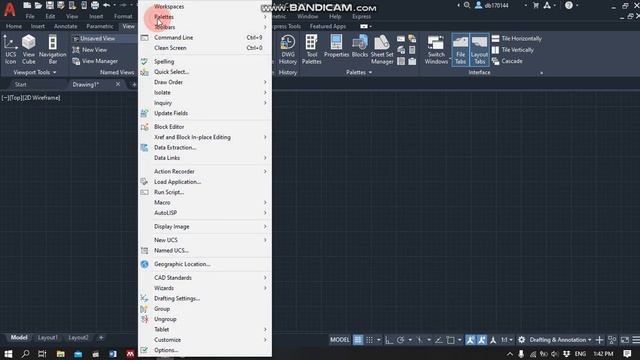Open the Blocks palette icon
Image resolution: width=640 pixels, height=360 pixels.
click(x=360, y=46)
